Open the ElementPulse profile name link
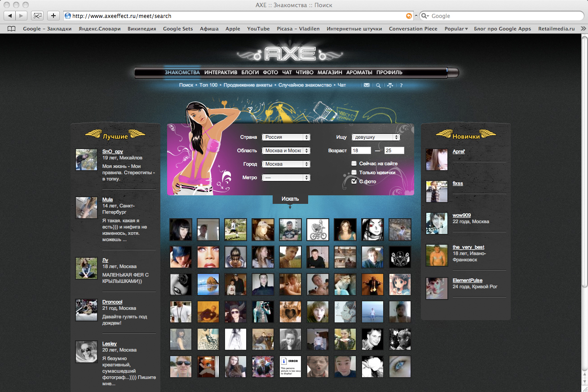588x392 pixels. pyautogui.click(x=468, y=280)
